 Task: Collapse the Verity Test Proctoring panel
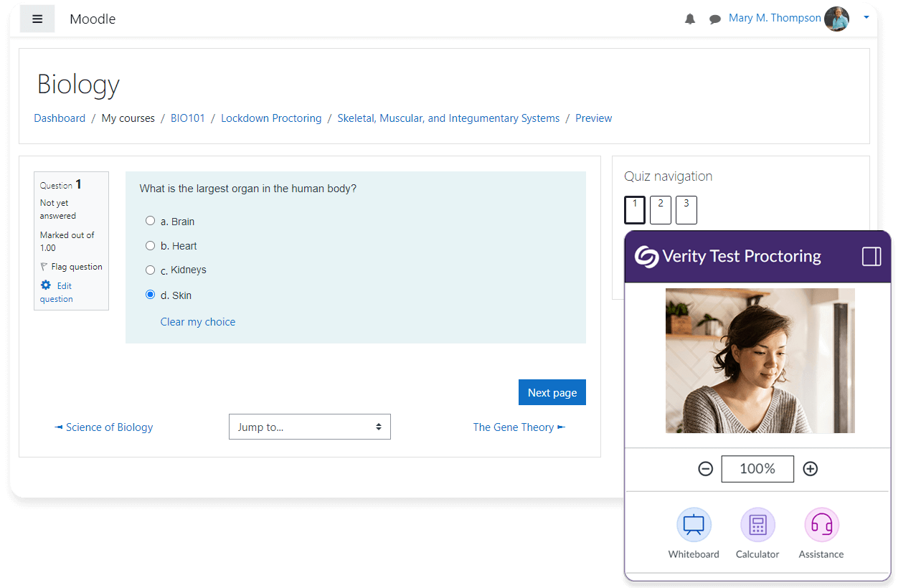869,255
